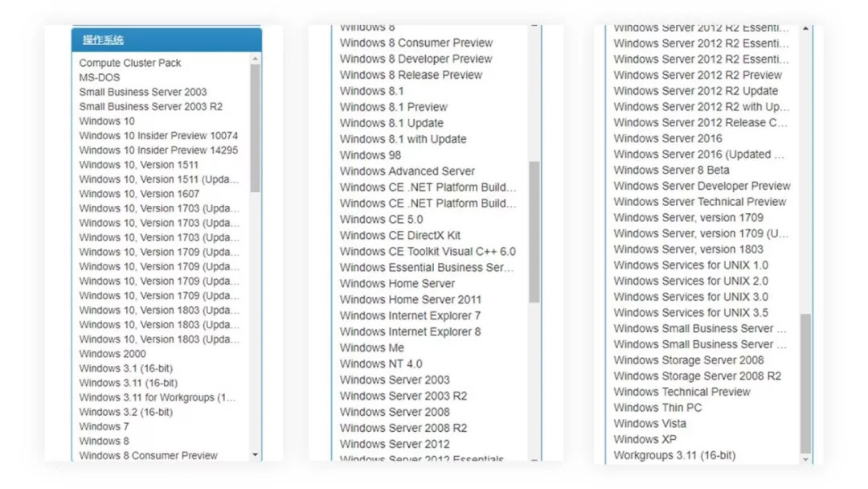
Task: Select "Windows Server Technical Preview"
Action: click(700, 202)
